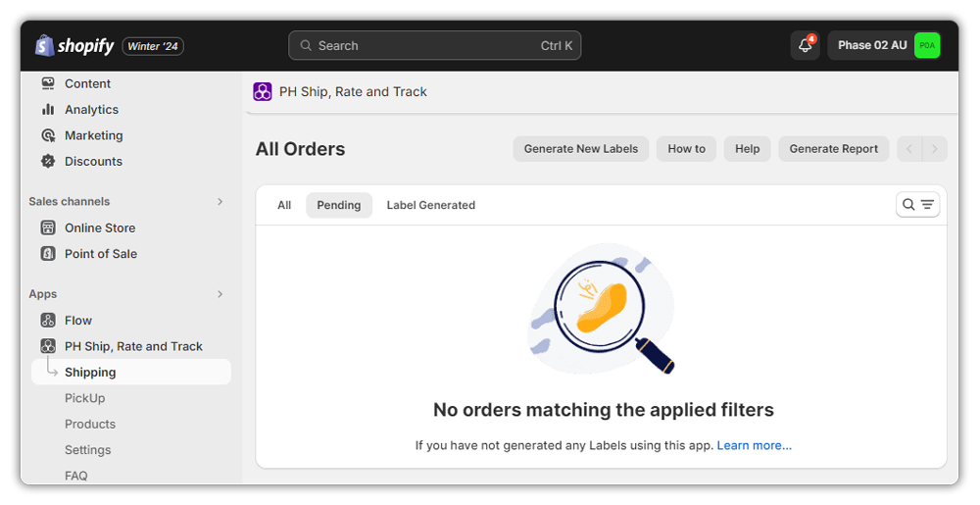Viewport: 980px width, 505px height.
Task: Click the Online Store icon
Action: 48,227
